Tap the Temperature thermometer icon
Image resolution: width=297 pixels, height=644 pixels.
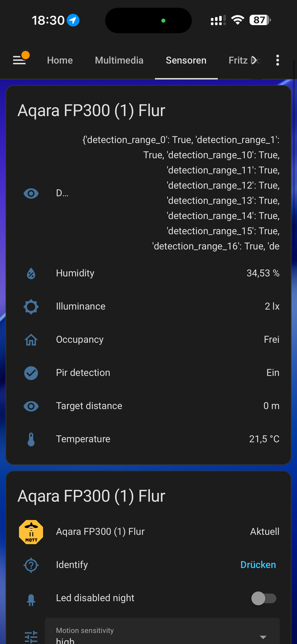pos(31,439)
